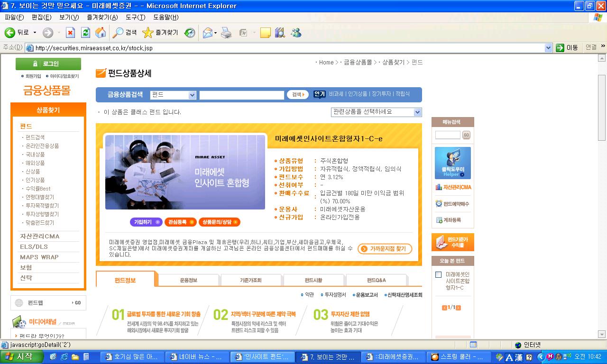Click the 펀드맵 GO button
Viewport: 607px width, 364px height.
[77, 303]
